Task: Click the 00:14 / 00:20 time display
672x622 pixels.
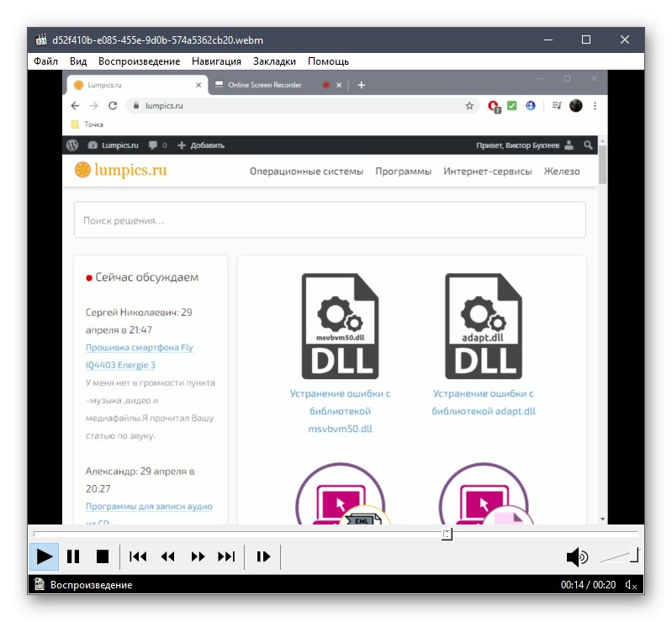Action: (588, 585)
